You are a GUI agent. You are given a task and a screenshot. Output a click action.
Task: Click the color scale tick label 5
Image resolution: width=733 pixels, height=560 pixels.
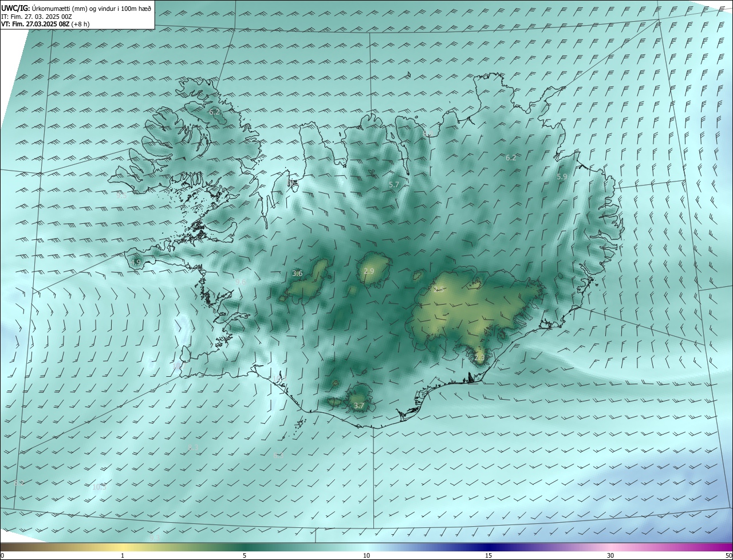point(245,555)
